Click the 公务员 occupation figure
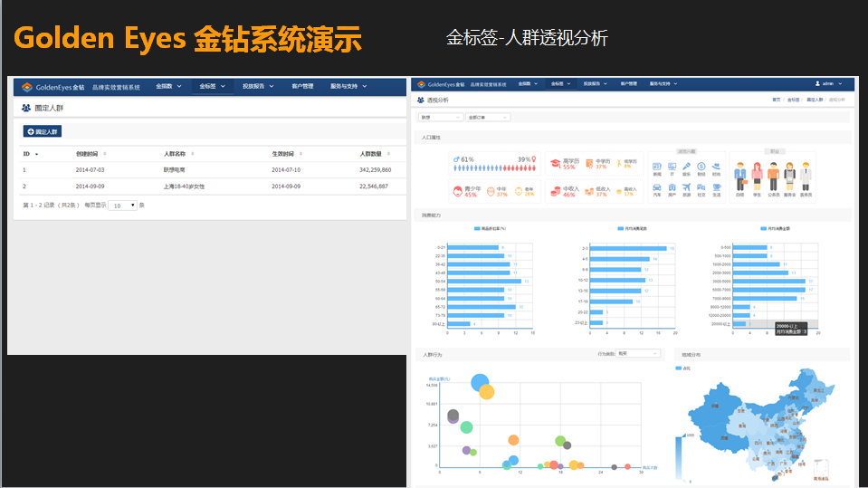Image resolution: width=868 pixels, height=488 pixels. (773, 177)
